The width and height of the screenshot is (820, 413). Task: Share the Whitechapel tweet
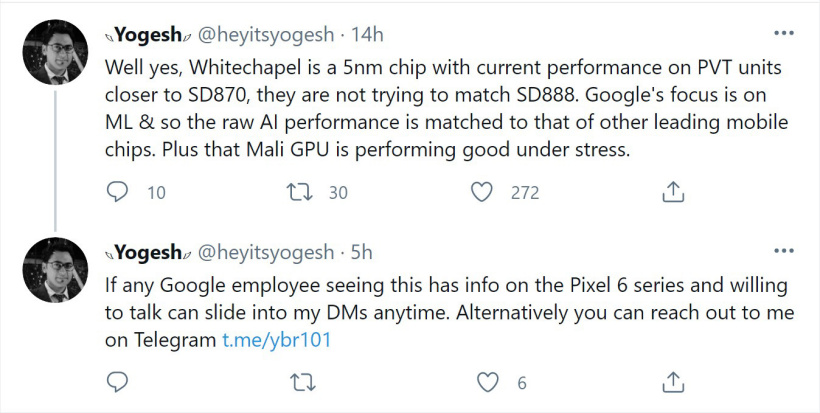(673, 192)
